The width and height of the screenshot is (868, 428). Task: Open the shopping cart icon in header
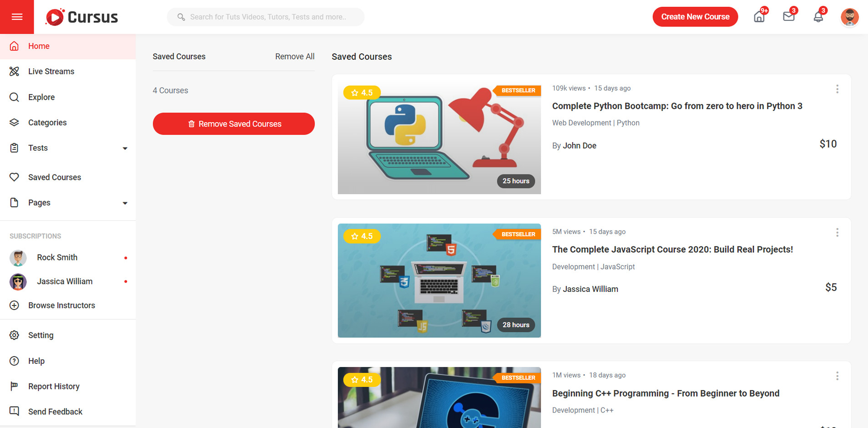tap(759, 17)
